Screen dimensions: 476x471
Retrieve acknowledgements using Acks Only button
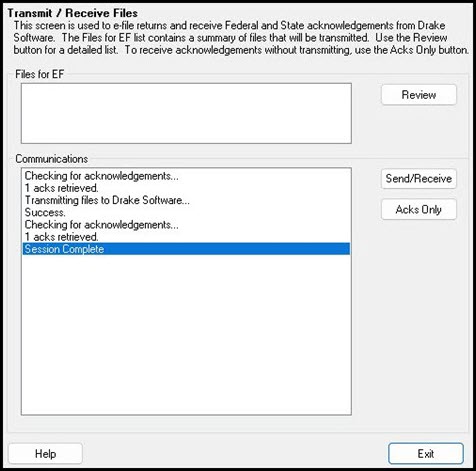click(419, 209)
